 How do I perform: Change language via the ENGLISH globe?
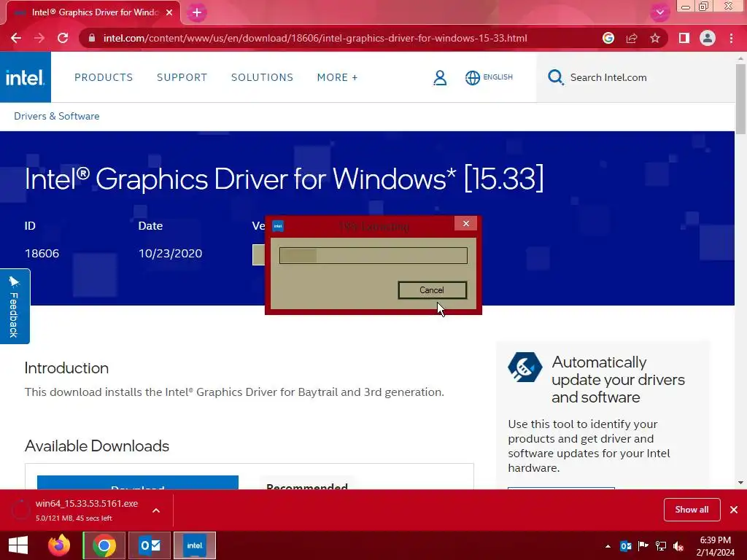click(x=489, y=77)
